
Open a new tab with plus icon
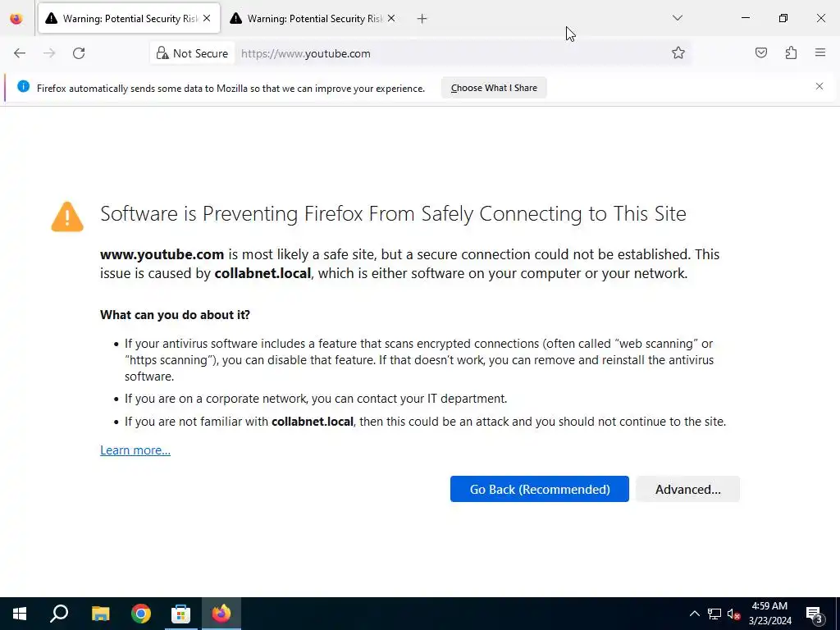point(422,19)
